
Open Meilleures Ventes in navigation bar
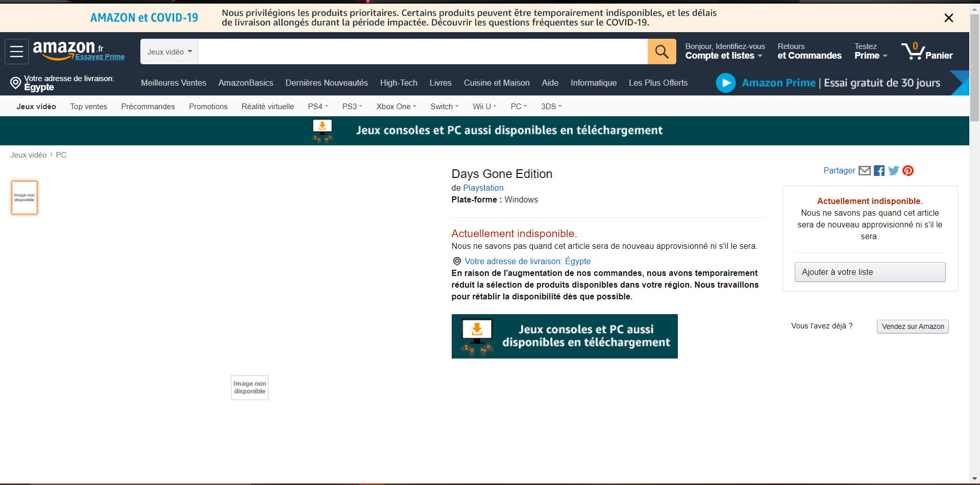click(x=174, y=83)
